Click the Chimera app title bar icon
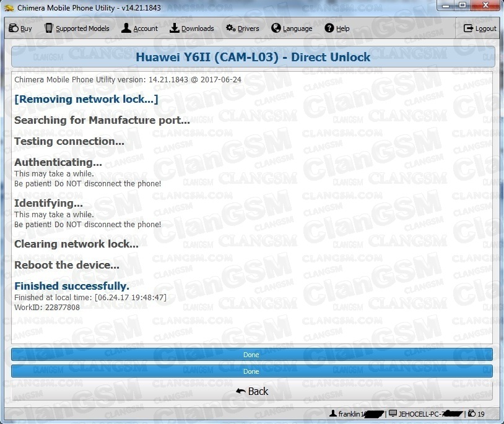Screen dimensions: 504x424 (x=9, y=7)
